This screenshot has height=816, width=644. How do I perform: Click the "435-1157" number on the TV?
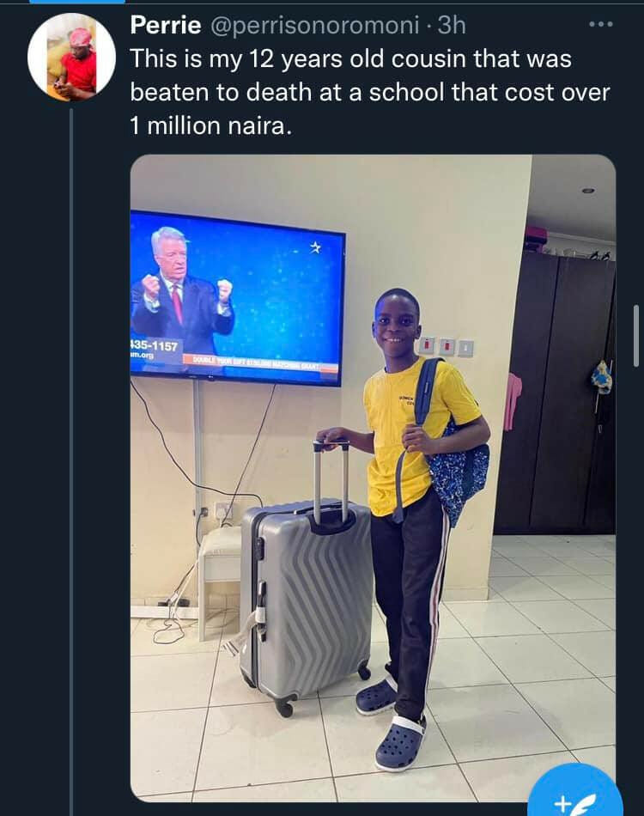click(155, 345)
